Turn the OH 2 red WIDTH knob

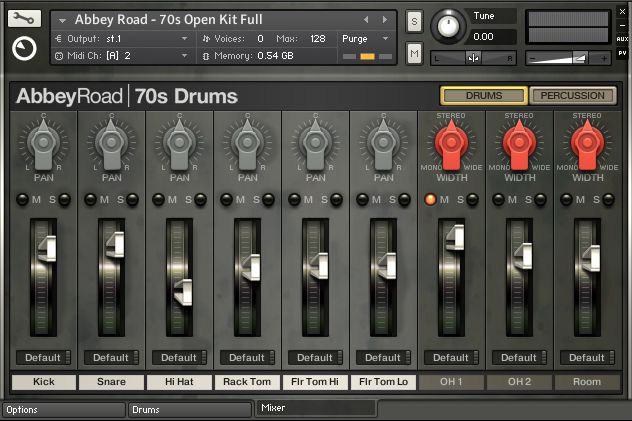point(520,144)
